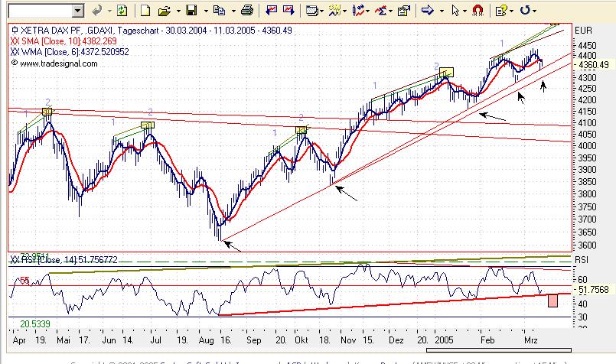This screenshot has width=616, height=364.
Task: Click the 20.5339 RSI lower value
Action: [x=35, y=324]
